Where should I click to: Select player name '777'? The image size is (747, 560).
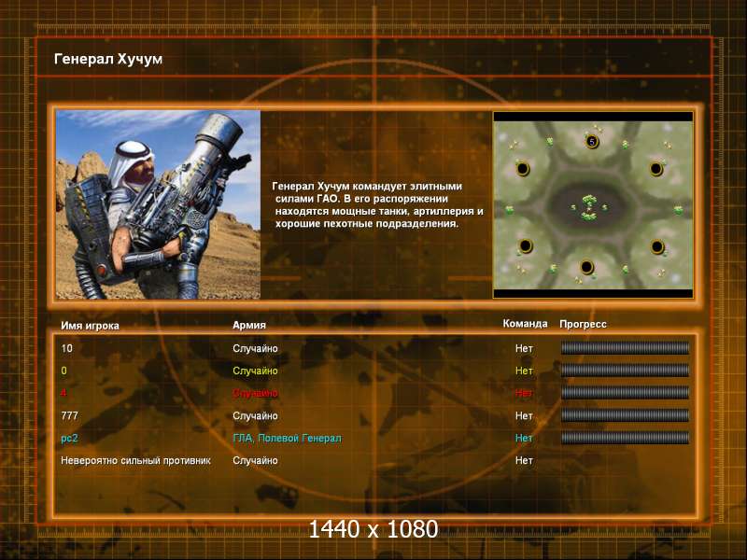69,415
